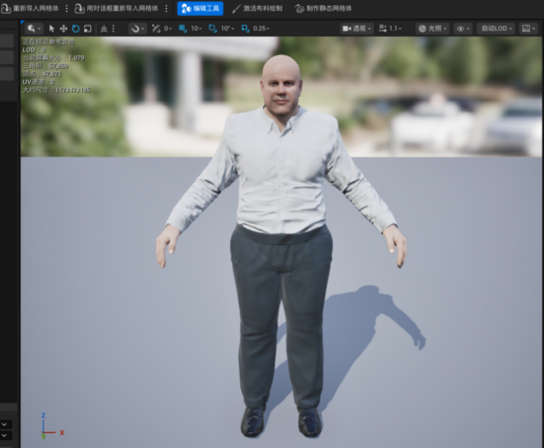Screen dimensions: 544x448
Task: Toggle the 编辑工具 editing tools mode
Action: pos(200,8)
